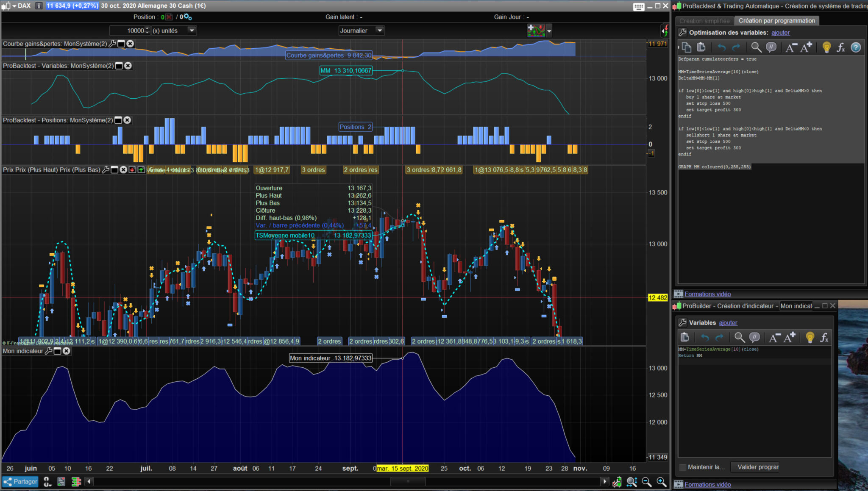This screenshot has width=868, height=491.
Task: Click the comment bubble icon in ProBuilder toolbar
Action: [x=754, y=338]
